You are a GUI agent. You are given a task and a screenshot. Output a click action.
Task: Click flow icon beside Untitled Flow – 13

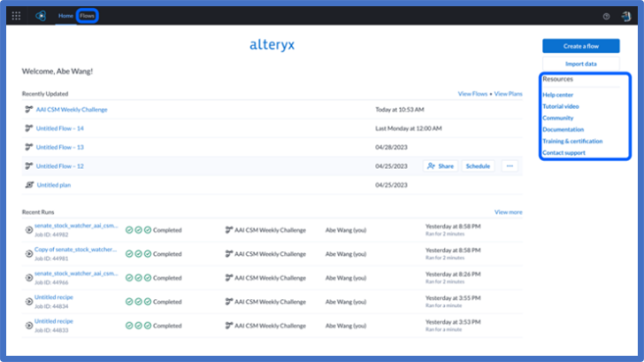pos(28,147)
